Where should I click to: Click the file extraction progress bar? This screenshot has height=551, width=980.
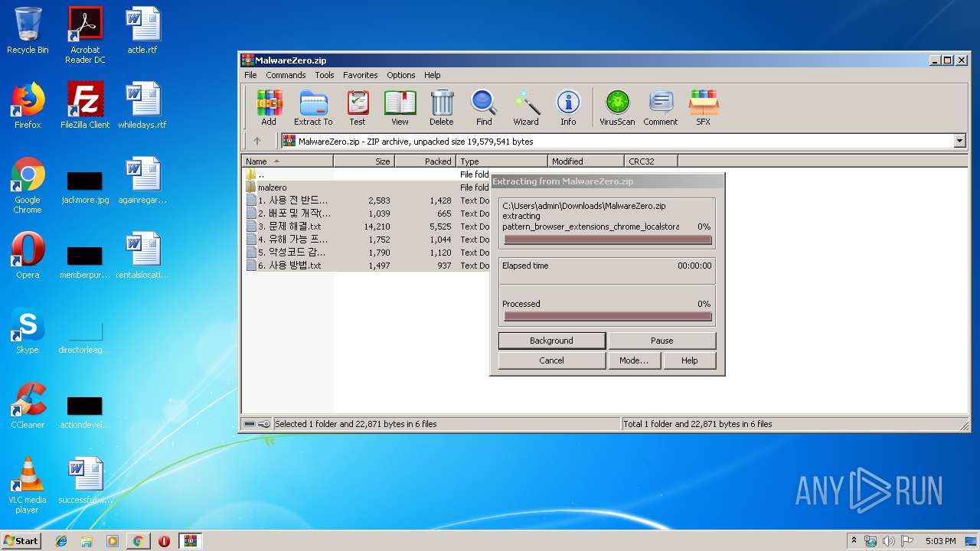coord(608,240)
